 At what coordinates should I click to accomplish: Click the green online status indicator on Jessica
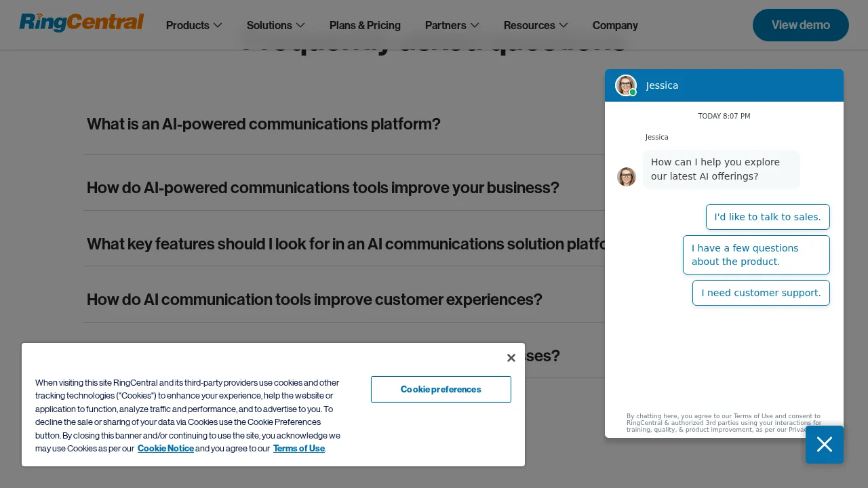coord(633,92)
